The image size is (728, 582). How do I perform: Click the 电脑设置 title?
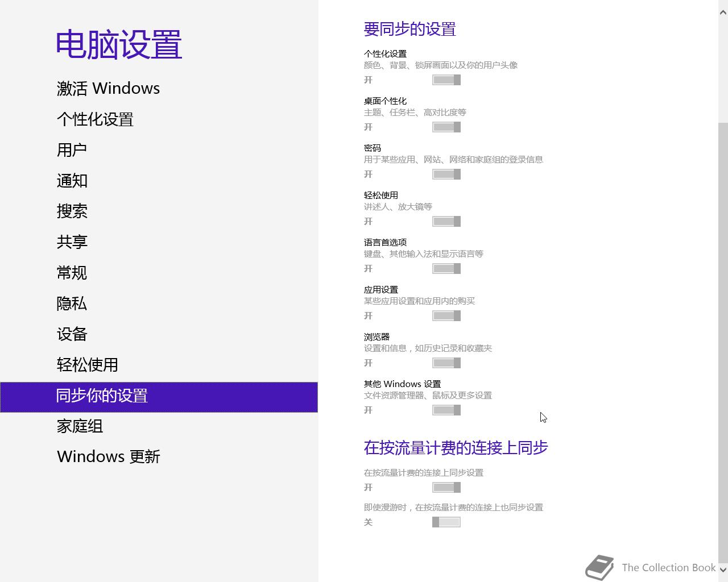pos(119,44)
